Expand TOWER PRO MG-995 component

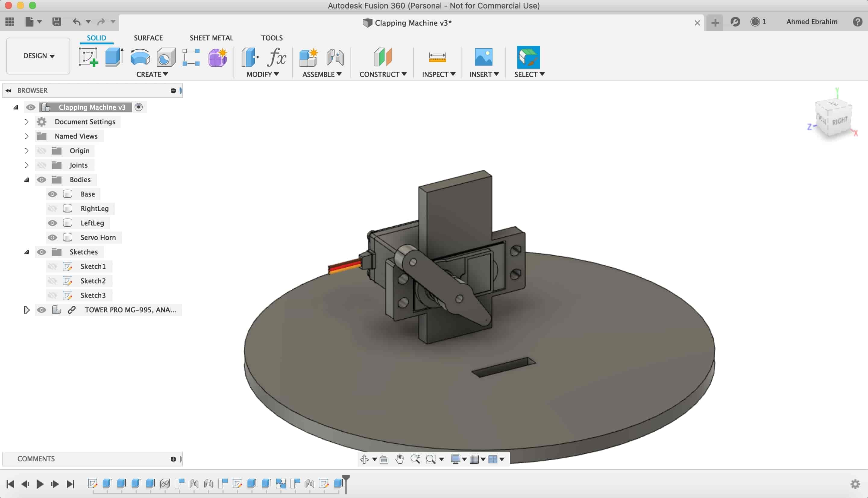(26, 310)
